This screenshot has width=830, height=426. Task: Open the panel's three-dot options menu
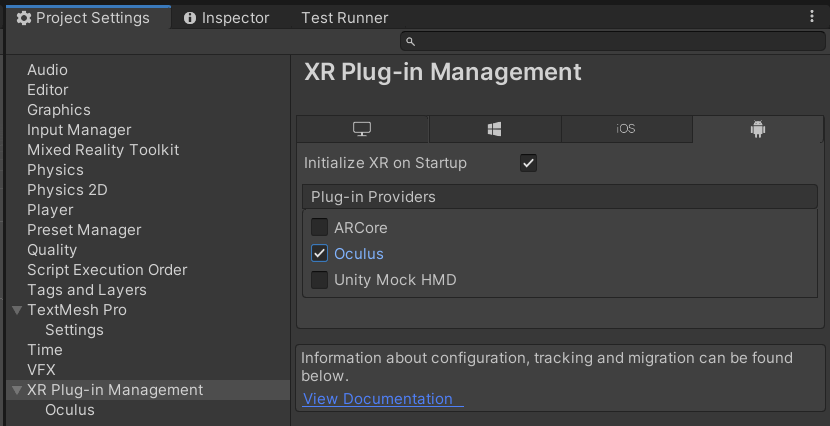[x=812, y=17]
